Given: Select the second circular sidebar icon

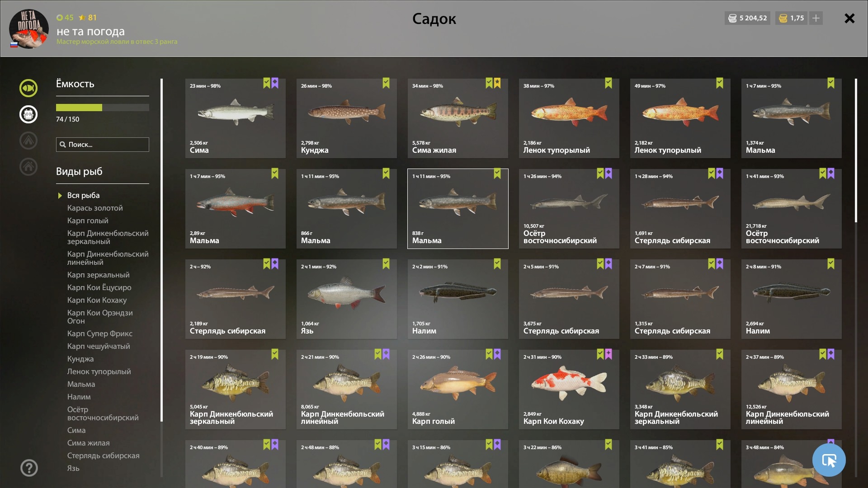Looking at the screenshot, I should pos(28,114).
